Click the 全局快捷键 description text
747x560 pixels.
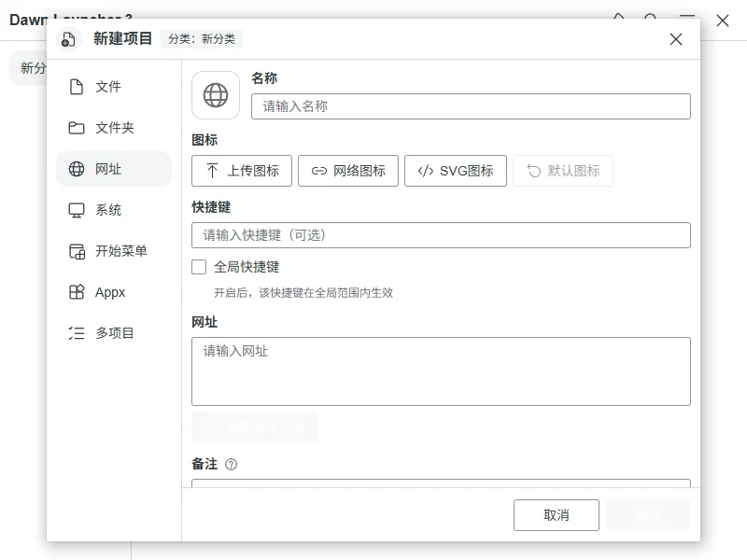[303, 293]
